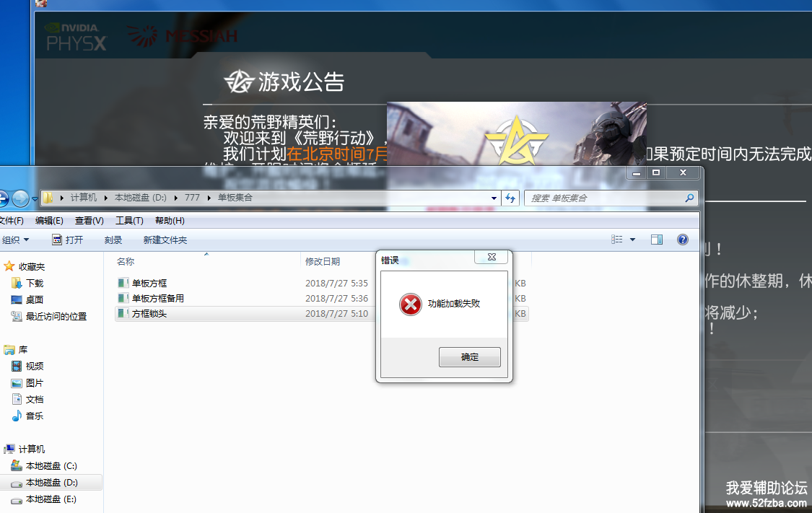
Task: Open the 编辑(E) menu
Action: coord(49,221)
